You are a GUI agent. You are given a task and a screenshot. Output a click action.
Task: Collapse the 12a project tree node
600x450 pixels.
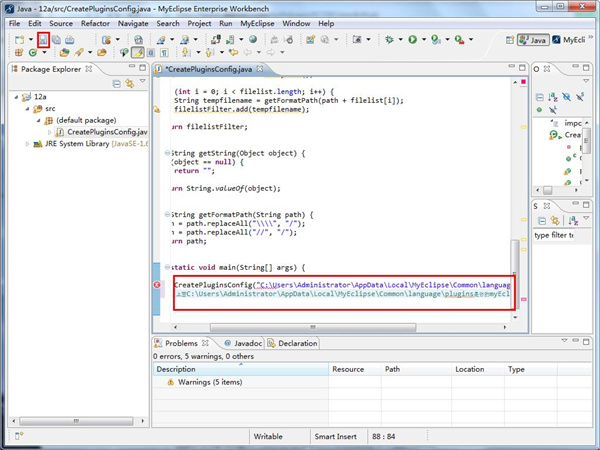click(15, 98)
